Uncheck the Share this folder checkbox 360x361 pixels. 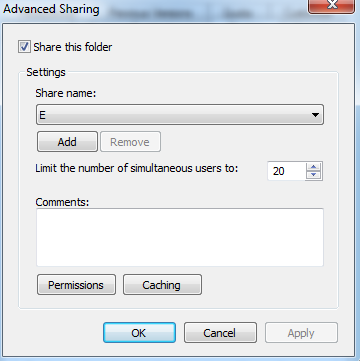tap(24, 47)
